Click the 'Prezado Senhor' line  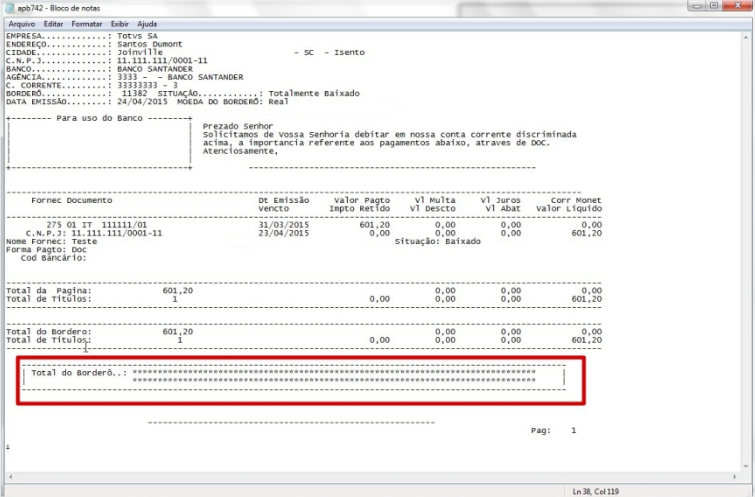pyautogui.click(x=238, y=126)
